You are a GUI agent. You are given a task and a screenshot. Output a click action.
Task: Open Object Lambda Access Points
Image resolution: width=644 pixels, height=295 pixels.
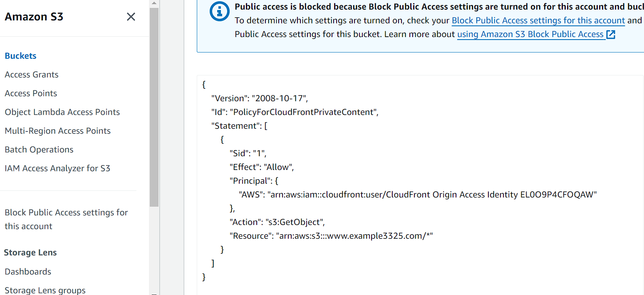point(62,112)
